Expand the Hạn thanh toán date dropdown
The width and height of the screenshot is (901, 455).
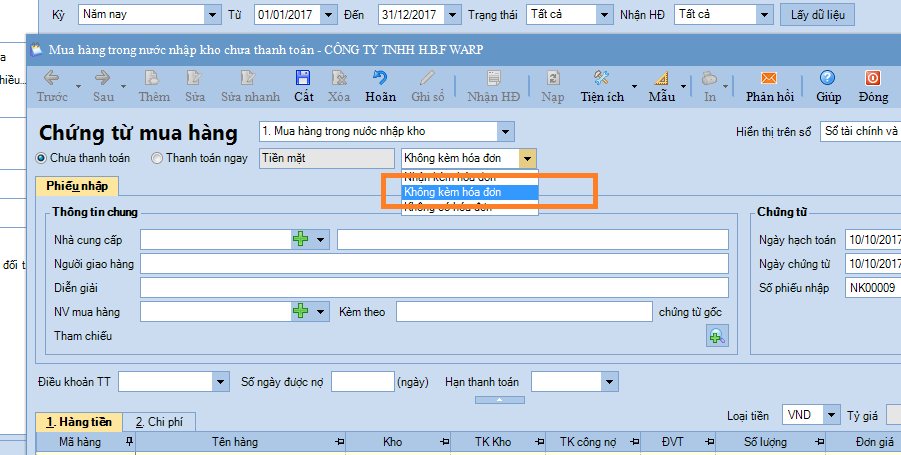[608, 382]
